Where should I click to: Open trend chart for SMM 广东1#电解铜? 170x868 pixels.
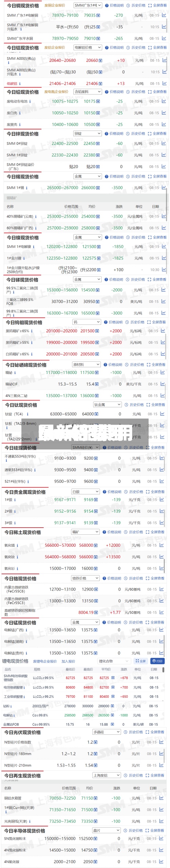tap(164, 15)
